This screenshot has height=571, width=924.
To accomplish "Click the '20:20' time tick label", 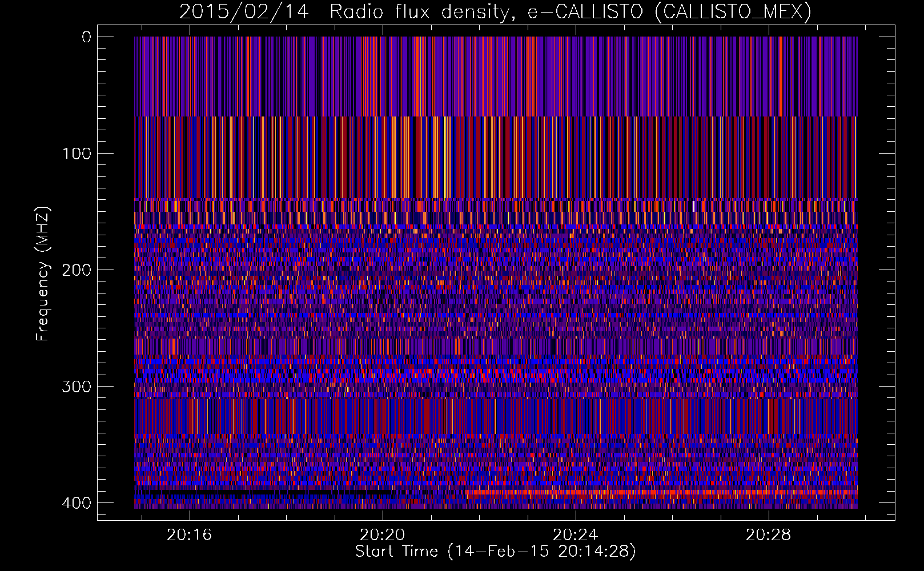I will coord(382,535).
